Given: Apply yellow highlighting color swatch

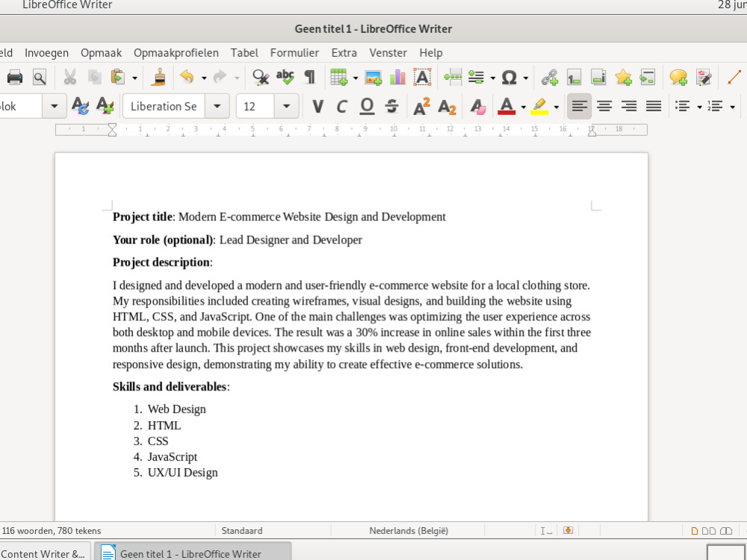Looking at the screenshot, I should pyautogui.click(x=539, y=106).
